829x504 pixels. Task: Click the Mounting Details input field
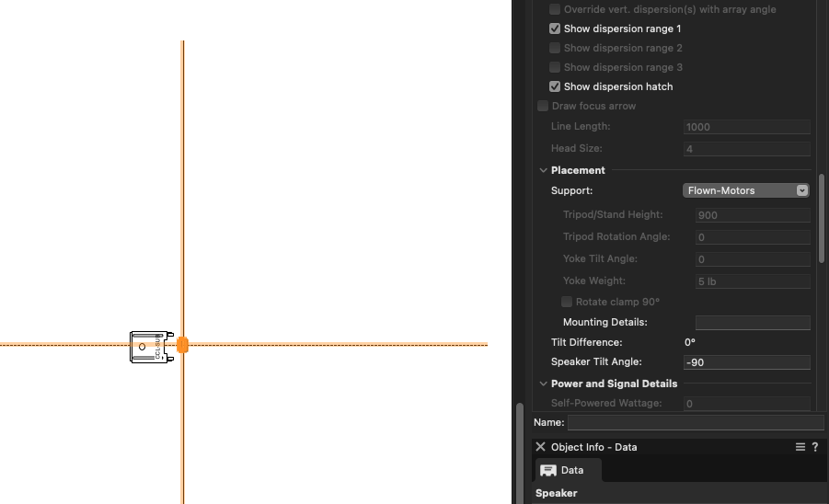point(752,323)
